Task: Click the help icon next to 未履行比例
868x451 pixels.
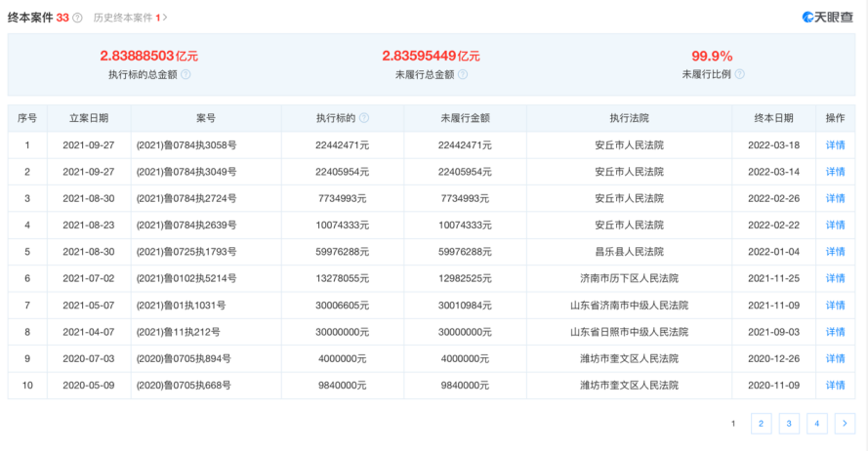Action: click(739, 74)
